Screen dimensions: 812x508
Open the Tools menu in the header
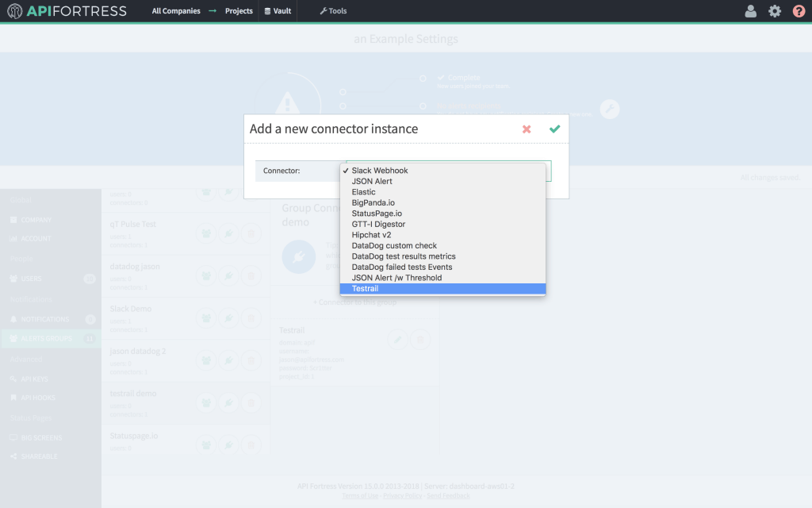tap(332, 11)
